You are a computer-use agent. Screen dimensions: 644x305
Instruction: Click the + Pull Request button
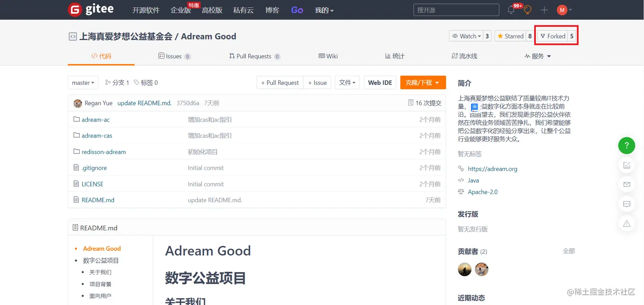(280, 83)
